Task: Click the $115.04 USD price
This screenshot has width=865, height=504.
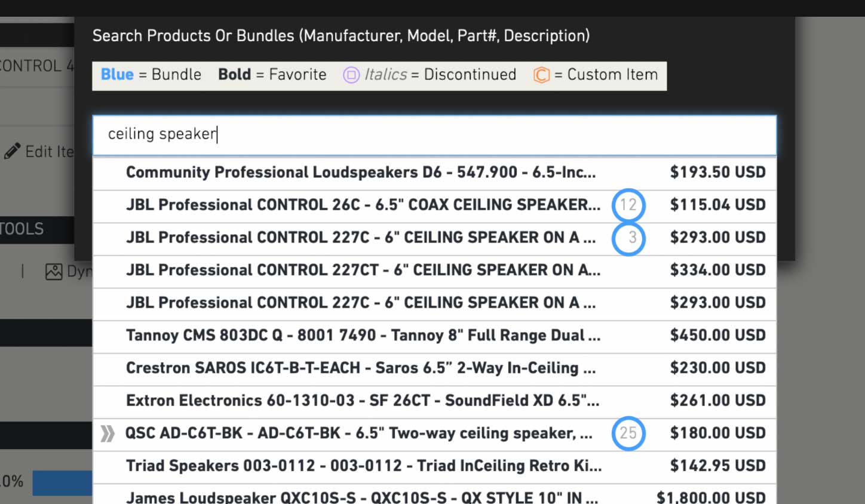Action: 717,205
